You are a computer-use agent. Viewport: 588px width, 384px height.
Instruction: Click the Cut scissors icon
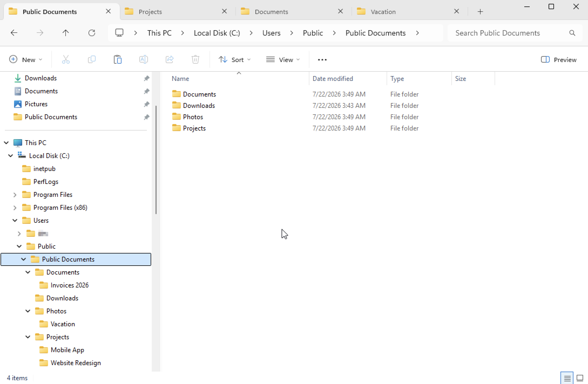pos(66,59)
